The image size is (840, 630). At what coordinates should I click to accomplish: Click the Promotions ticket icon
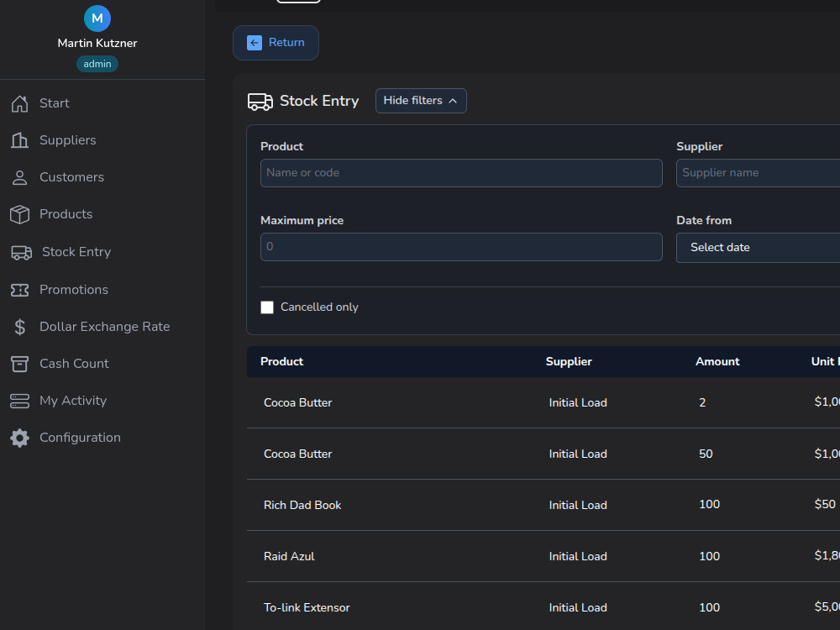[x=20, y=290]
